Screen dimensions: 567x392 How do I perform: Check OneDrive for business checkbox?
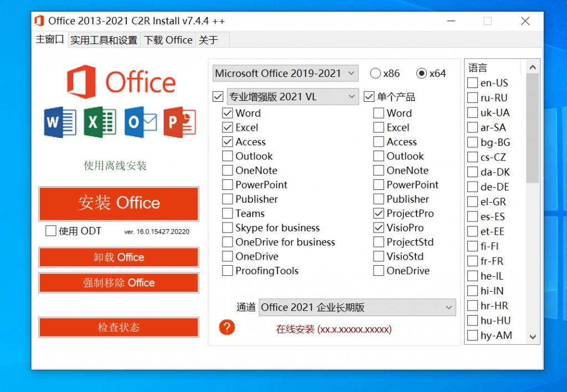(x=228, y=242)
